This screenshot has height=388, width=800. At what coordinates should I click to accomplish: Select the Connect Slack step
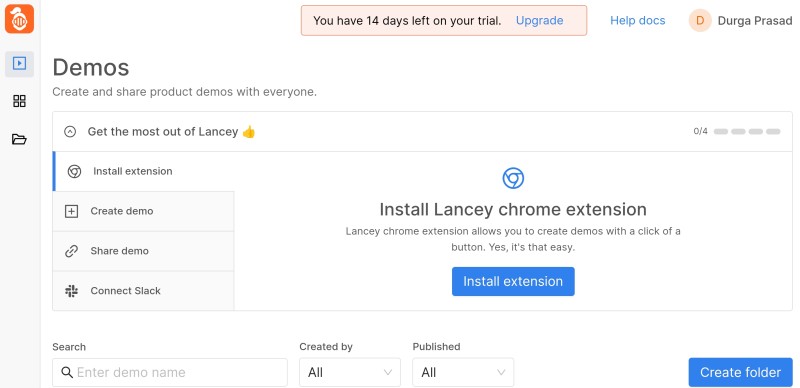tap(144, 291)
